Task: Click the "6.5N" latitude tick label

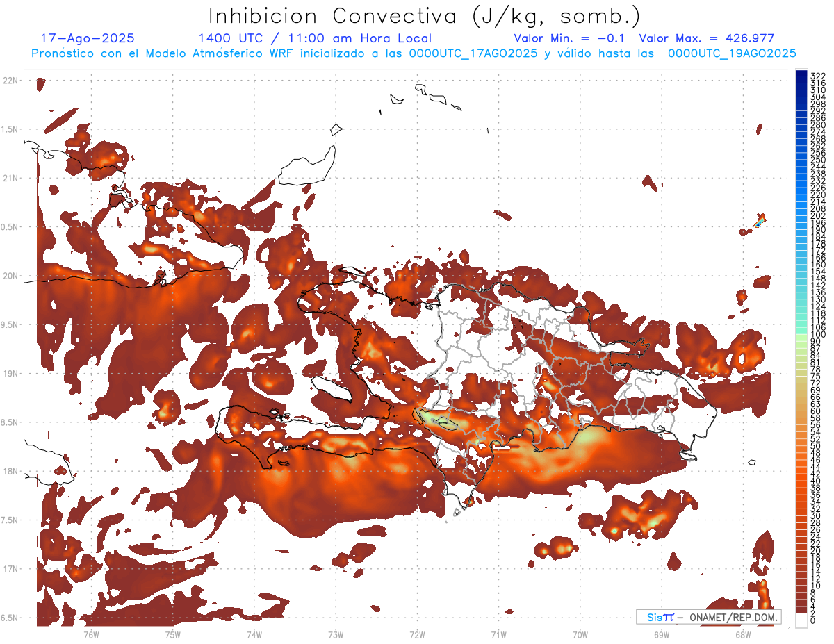Action: point(10,618)
